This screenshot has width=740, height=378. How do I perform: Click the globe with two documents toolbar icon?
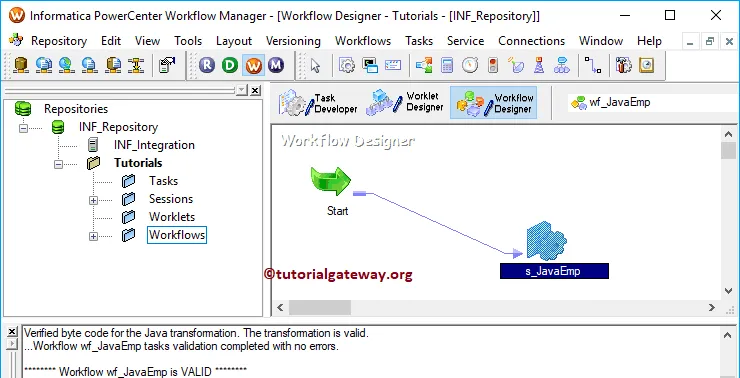[x=43, y=65]
